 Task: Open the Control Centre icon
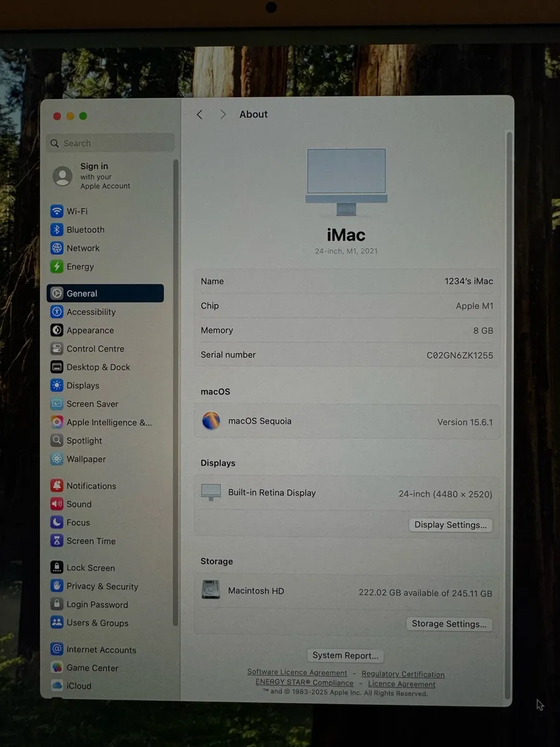(x=57, y=349)
